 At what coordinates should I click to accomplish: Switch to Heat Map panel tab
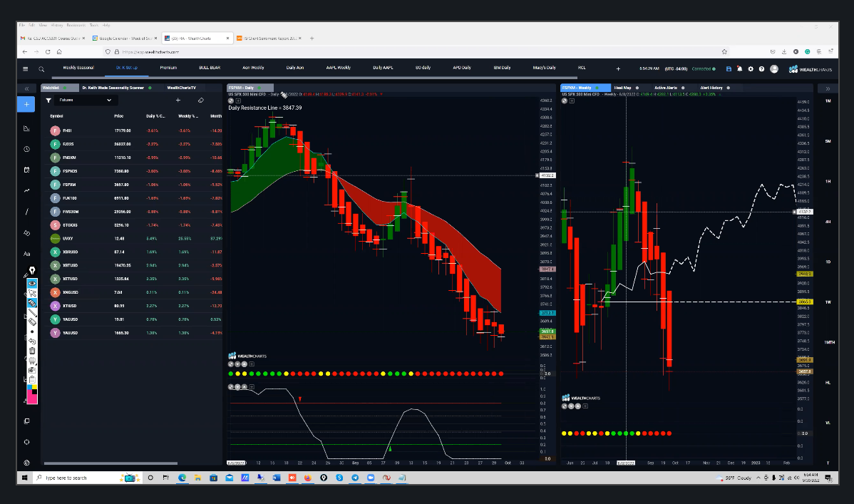pyautogui.click(x=622, y=88)
